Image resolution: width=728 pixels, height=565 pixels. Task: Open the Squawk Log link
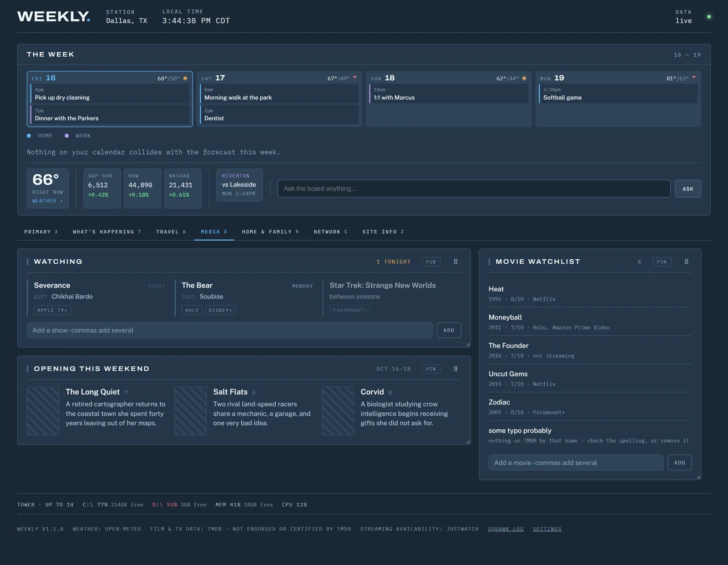point(506,529)
